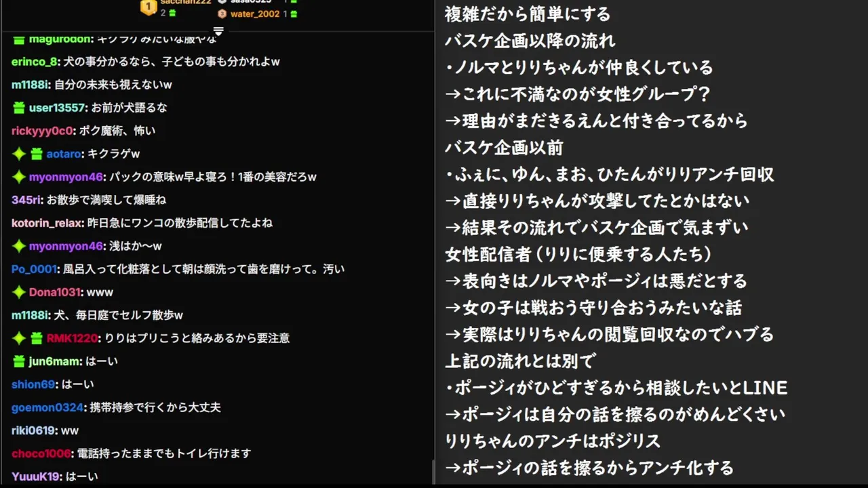
Task: Click the green gift badge before magurodon
Action: point(18,39)
